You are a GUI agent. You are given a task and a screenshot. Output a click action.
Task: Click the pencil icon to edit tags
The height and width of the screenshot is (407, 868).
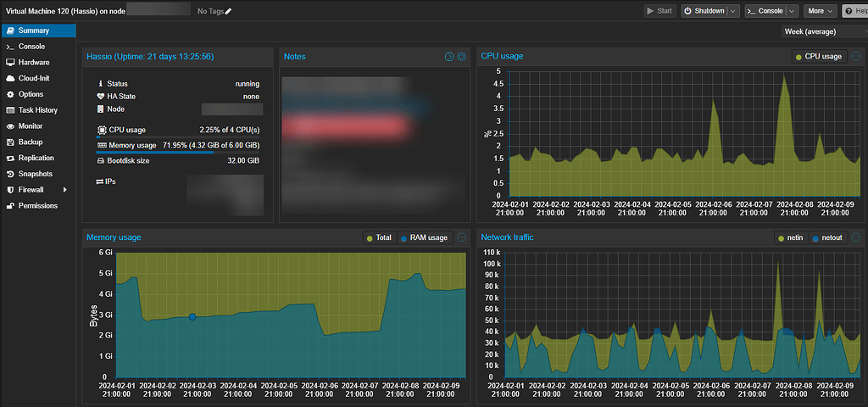coord(228,11)
